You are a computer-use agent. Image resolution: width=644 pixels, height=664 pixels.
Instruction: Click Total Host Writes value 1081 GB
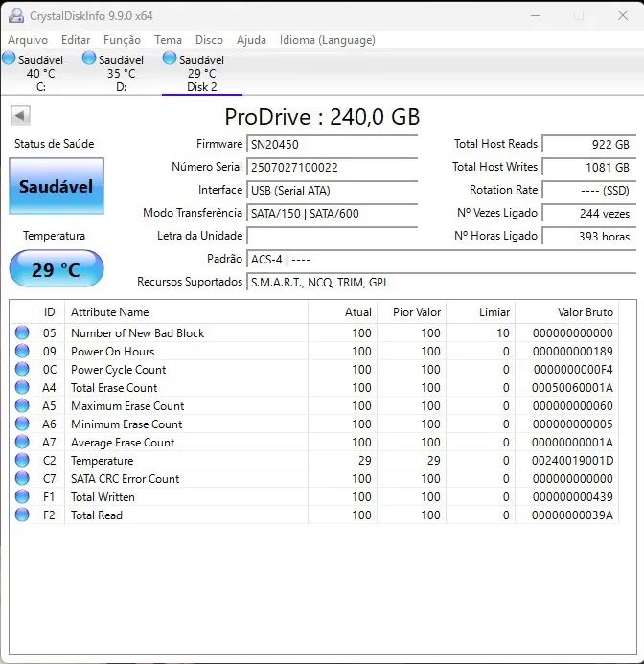point(589,168)
